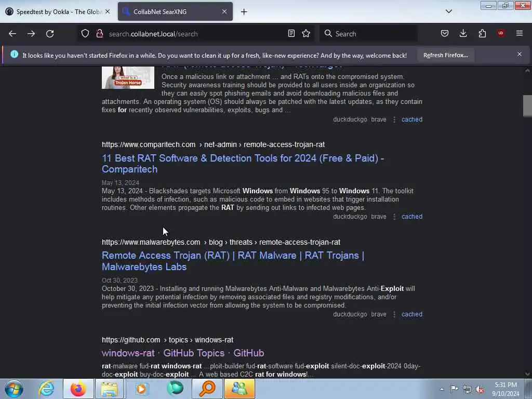The height and width of the screenshot is (399, 532).
Task: Open the Save to Pocket icon
Action: (x=445, y=33)
